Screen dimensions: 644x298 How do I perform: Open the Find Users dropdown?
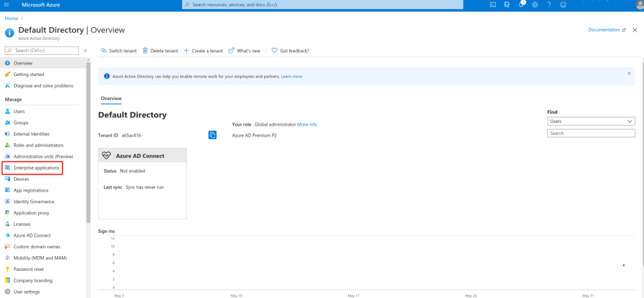pyautogui.click(x=591, y=121)
